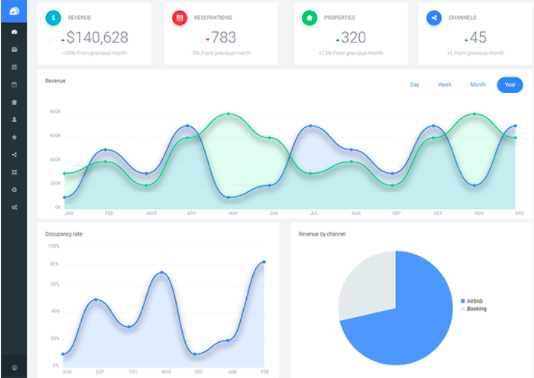Click the Airbnb blue legend swatch
This screenshot has height=378, width=534.
point(463,301)
